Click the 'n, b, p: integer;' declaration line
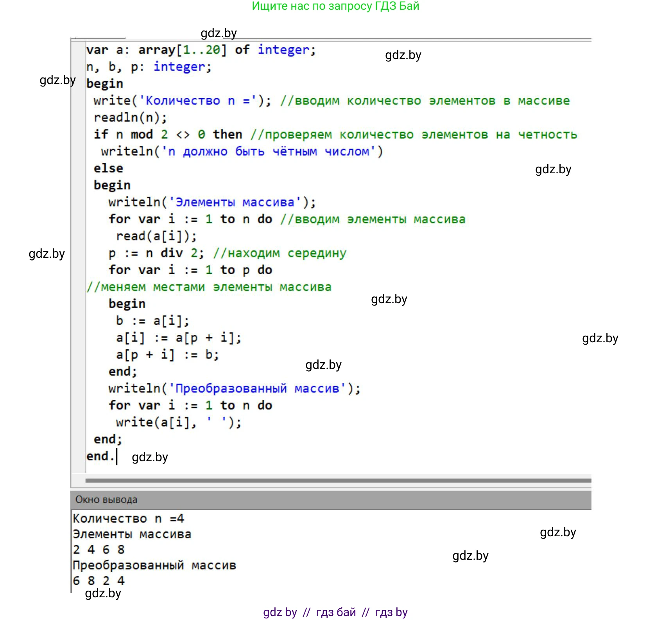This screenshot has height=620, width=672. 149,67
